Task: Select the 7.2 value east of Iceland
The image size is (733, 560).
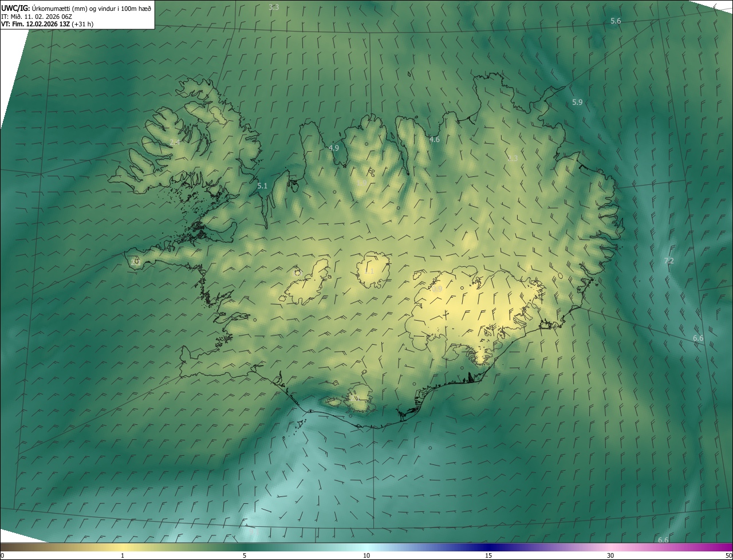Action: (668, 261)
